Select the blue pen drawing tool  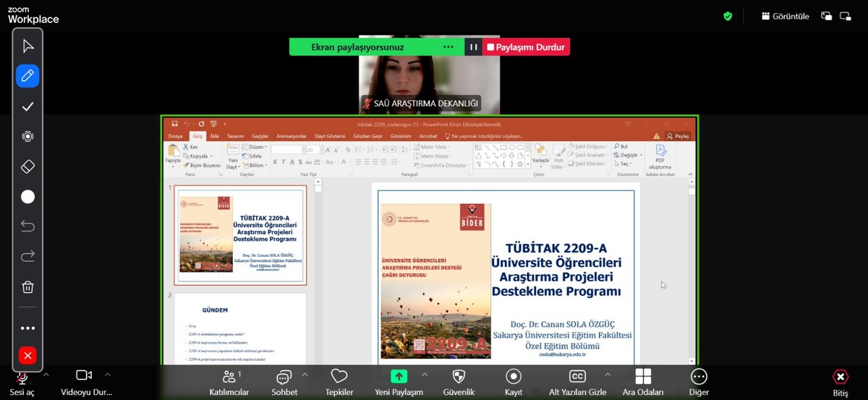(x=27, y=76)
